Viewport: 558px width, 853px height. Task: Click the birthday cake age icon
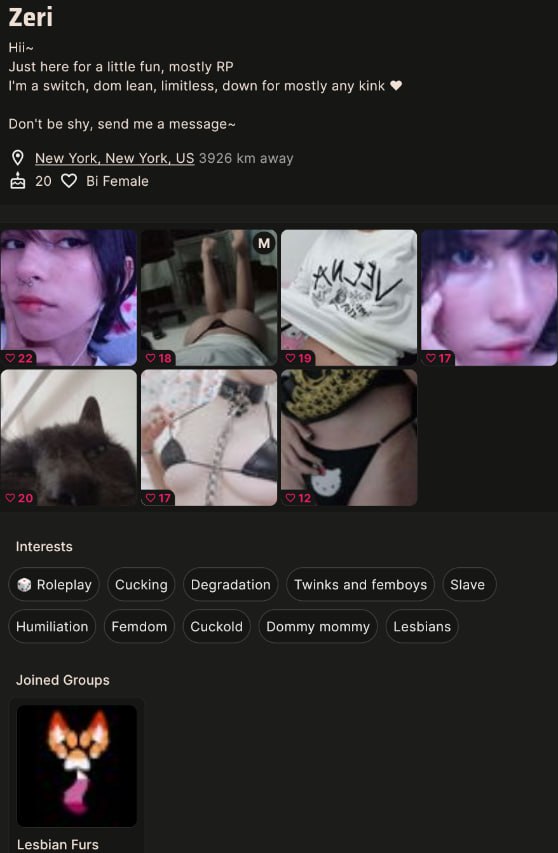tap(18, 181)
